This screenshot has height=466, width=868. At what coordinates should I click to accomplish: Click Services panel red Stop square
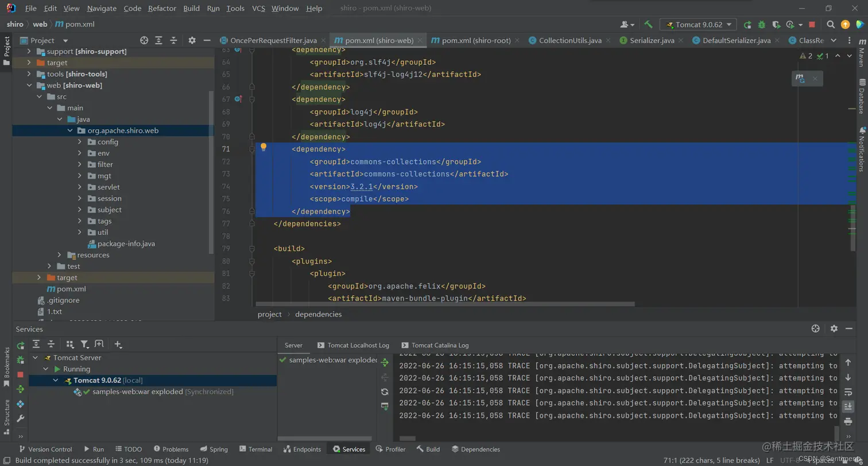coord(21,375)
